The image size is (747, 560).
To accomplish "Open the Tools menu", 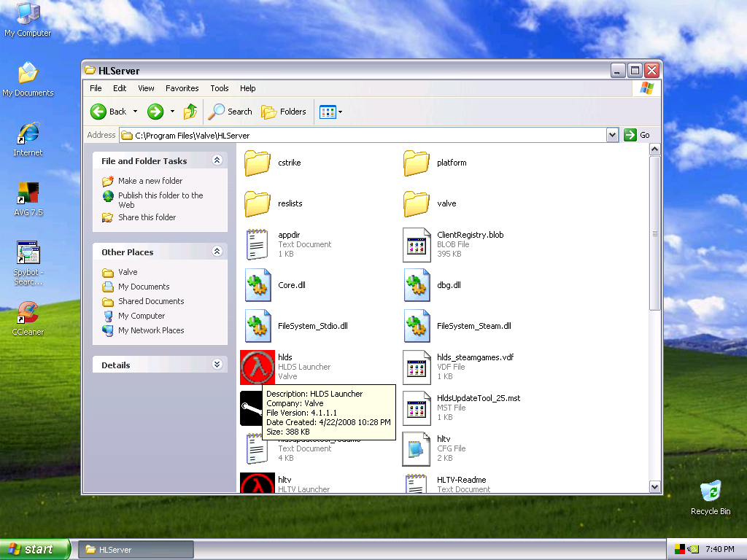I will [220, 88].
